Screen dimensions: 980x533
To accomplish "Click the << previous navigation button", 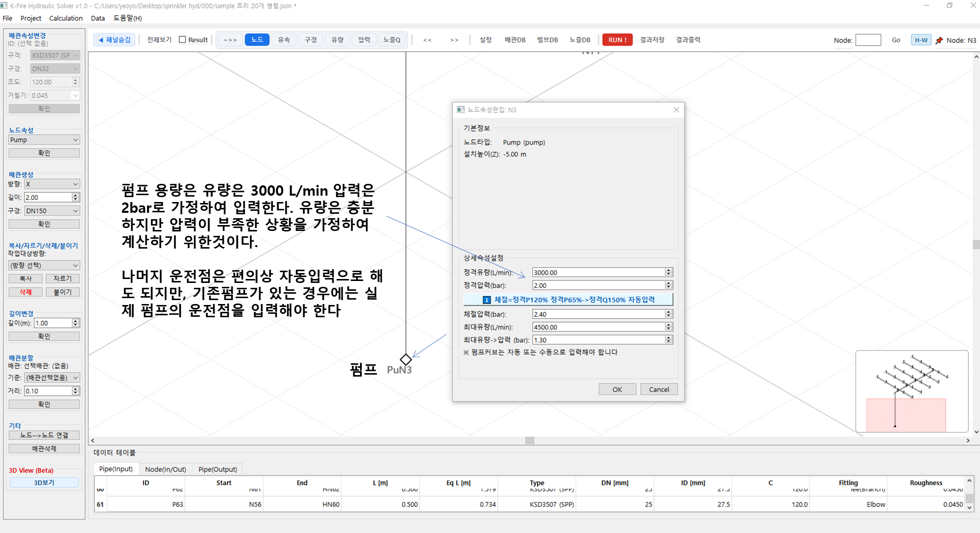I will tap(427, 40).
